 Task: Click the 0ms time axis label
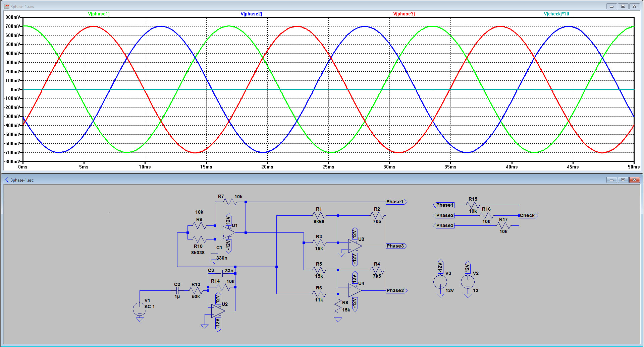(23, 167)
